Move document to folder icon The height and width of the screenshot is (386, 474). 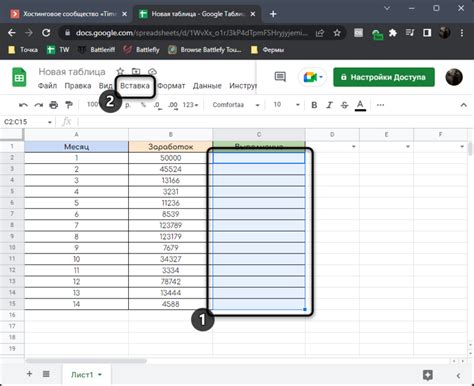136,71
